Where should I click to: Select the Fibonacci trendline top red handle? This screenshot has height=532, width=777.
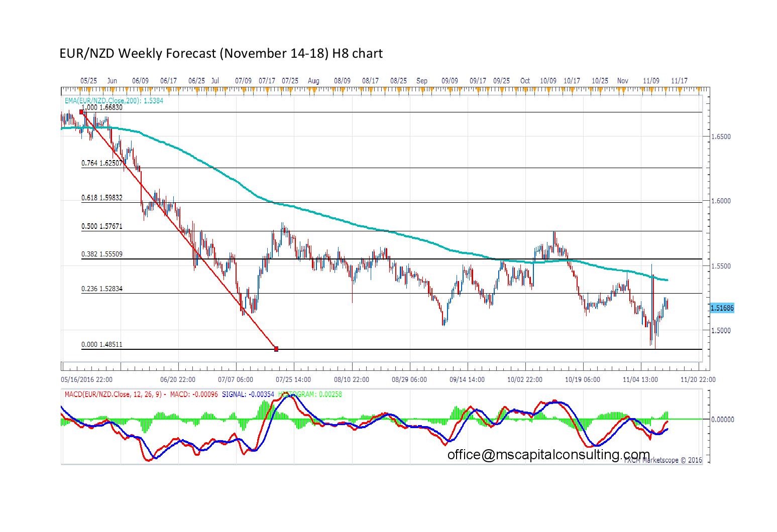click(x=82, y=112)
